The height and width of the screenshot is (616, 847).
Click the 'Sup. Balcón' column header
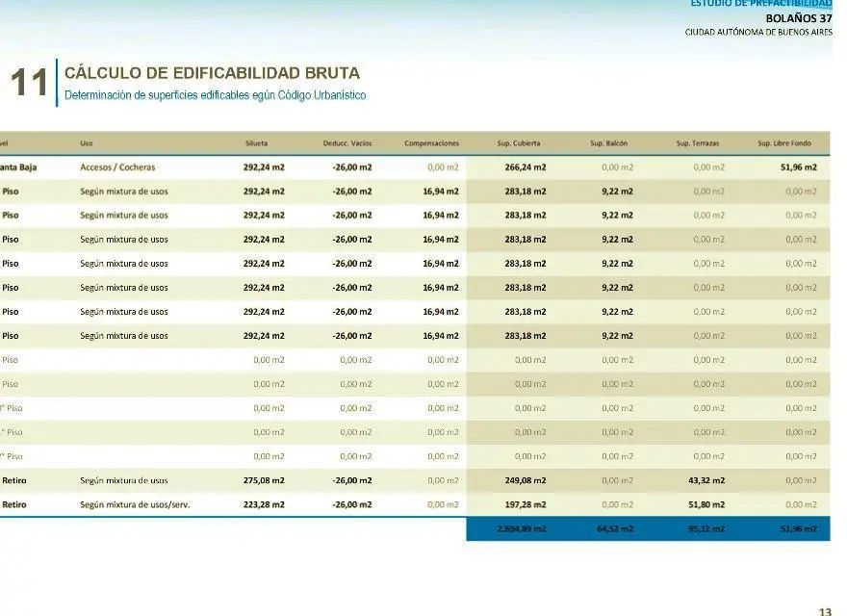point(608,143)
